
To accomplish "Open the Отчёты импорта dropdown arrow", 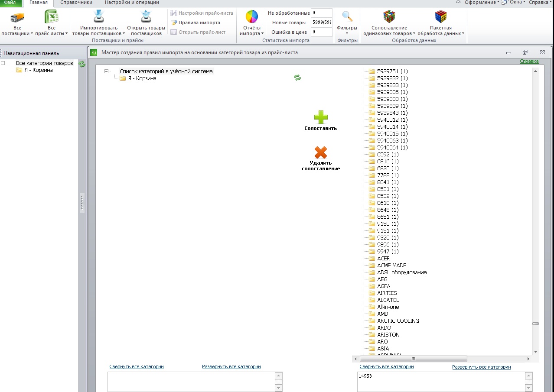I will click(262, 34).
